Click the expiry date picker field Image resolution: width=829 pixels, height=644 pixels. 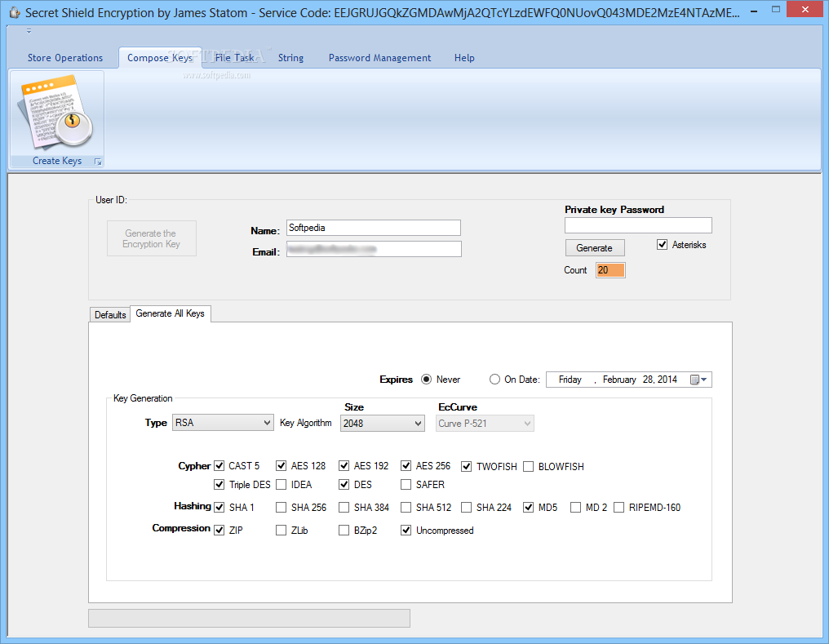[x=628, y=380]
